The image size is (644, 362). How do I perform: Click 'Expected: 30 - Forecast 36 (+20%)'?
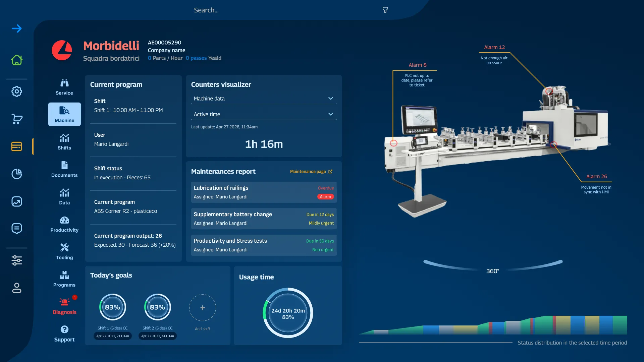(135, 245)
